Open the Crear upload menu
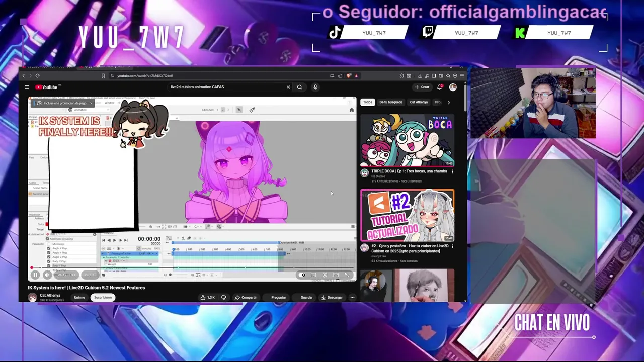The height and width of the screenshot is (362, 644). [x=422, y=87]
